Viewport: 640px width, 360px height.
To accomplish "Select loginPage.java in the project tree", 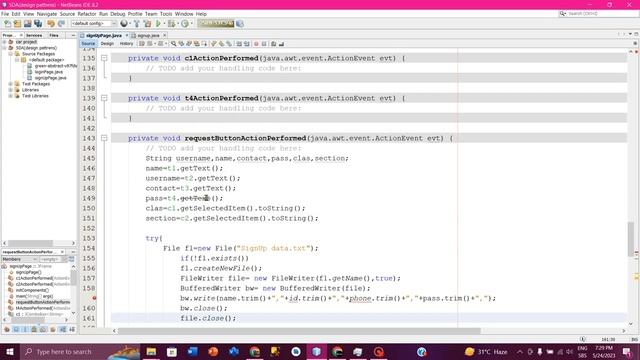I will click(49, 72).
